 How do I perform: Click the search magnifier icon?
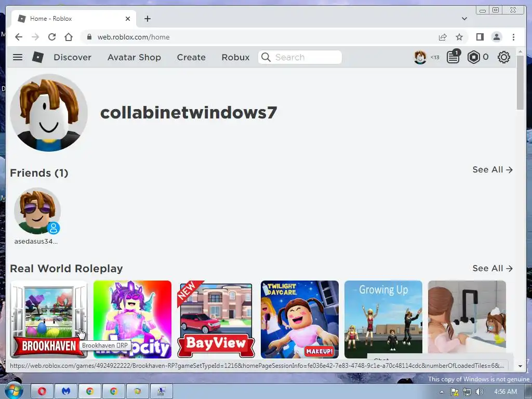[266, 57]
